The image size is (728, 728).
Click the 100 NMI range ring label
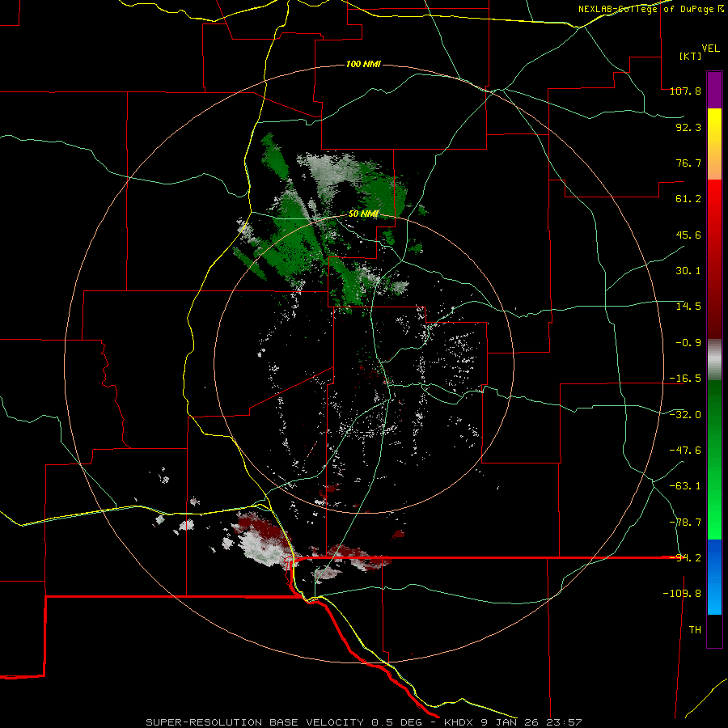(x=363, y=64)
